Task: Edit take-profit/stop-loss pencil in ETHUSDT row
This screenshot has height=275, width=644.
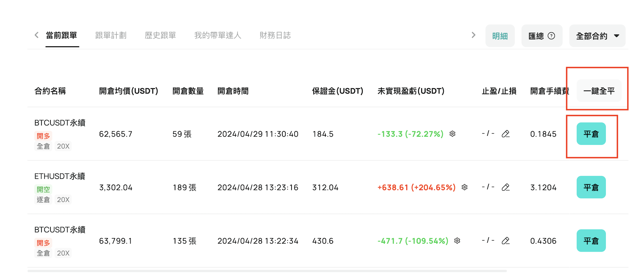Action: (506, 187)
